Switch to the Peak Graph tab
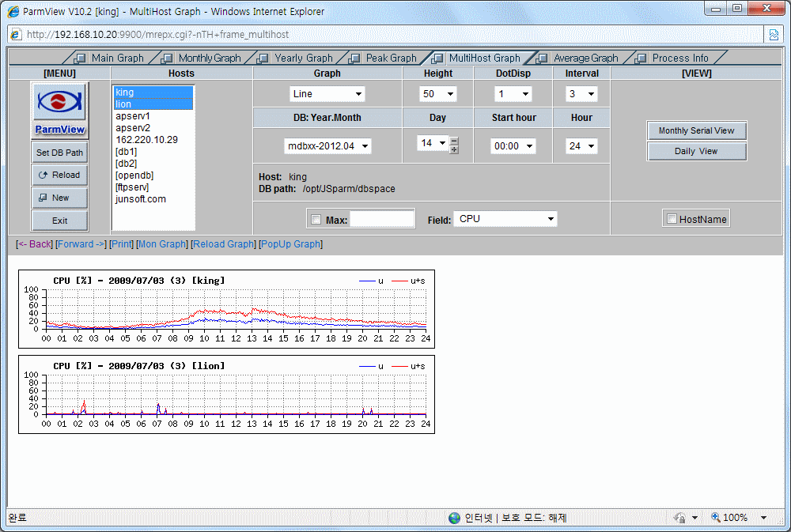This screenshot has height=532, width=791. click(x=390, y=58)
